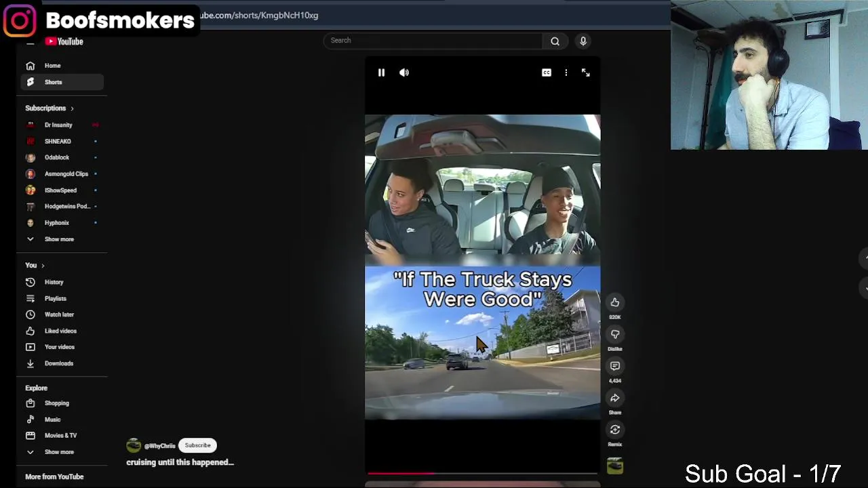868x488 pixels.
Task: Open the comments panel
Action: [615, 366]
